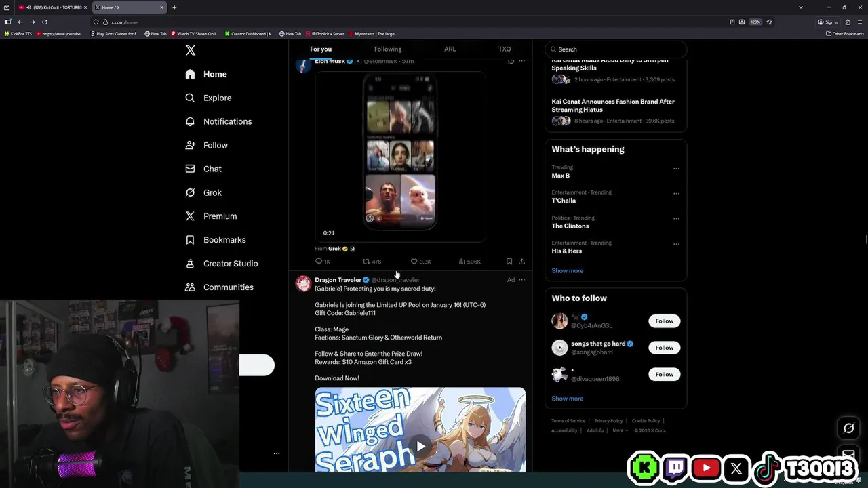868x488 pixels.
Task: Open more options for Max B trend
Action: point(676,169)
